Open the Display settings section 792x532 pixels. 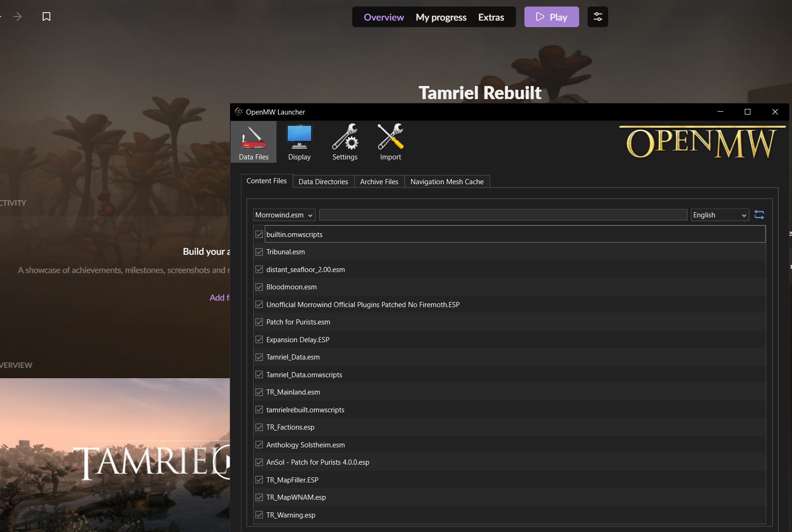click(299, 142)
